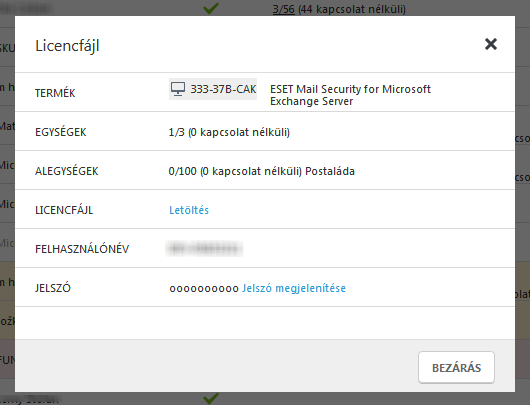
Task: Click the 0/100 Postaláda sub-units value
Action: (262, 171)
